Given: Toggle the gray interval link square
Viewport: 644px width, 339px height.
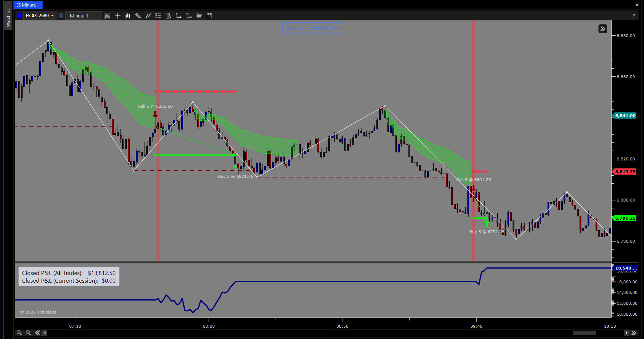Looking at the screenshot, I should click(x=61, y=16).
